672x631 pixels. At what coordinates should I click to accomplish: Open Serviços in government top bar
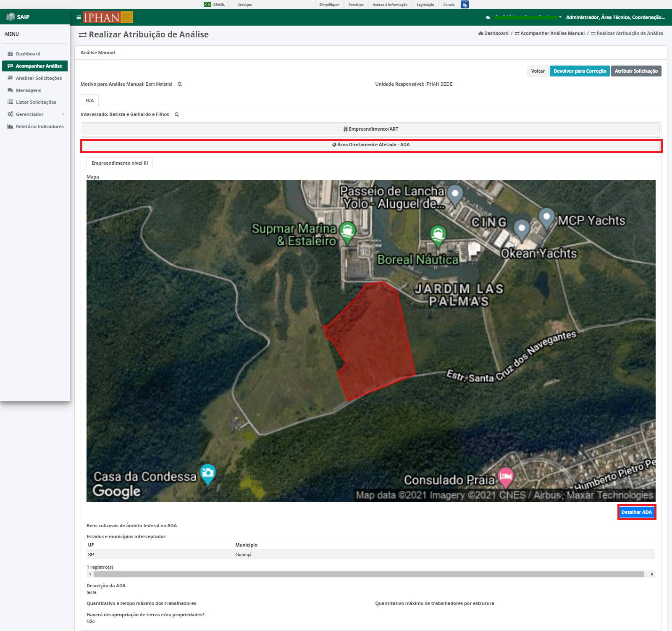245,5
